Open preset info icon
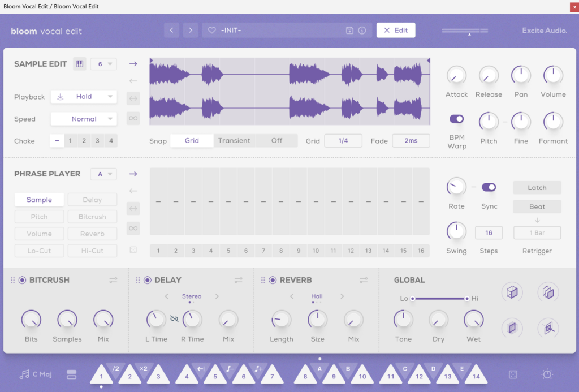 [362, 31]
